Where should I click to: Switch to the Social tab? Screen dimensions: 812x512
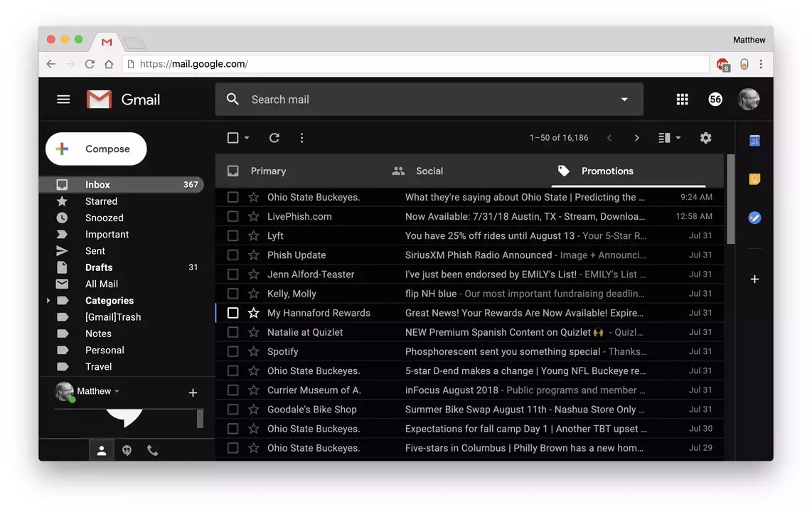pyautogui.click(x=463, y=171)
